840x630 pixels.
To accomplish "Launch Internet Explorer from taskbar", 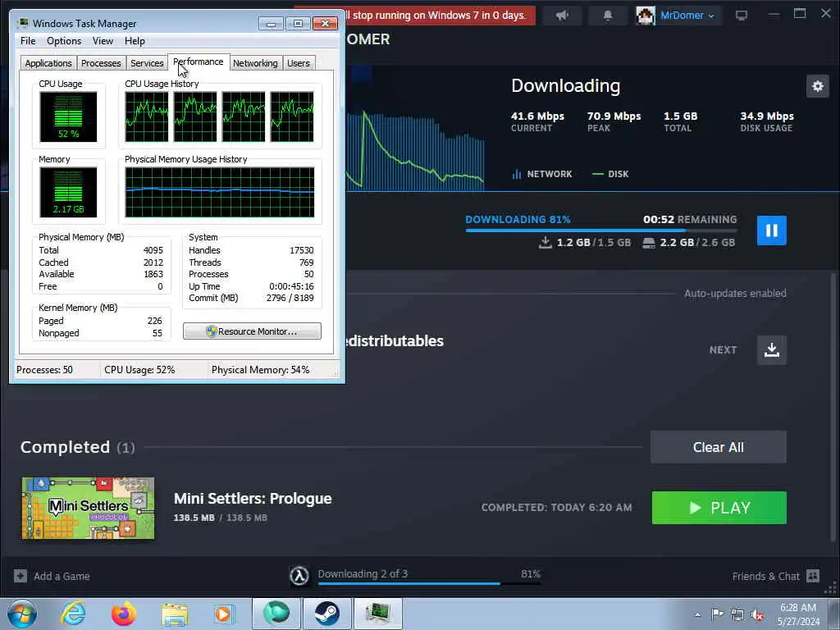I will [x=73, y=614].
